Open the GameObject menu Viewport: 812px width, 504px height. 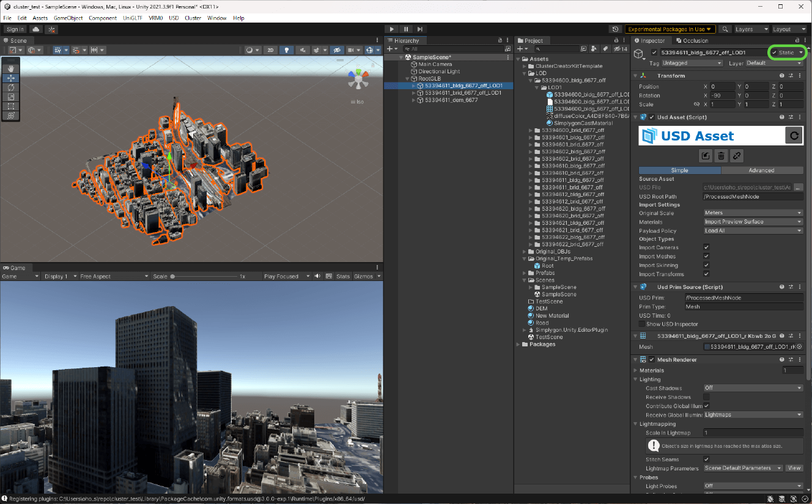(x=68, y=18)
